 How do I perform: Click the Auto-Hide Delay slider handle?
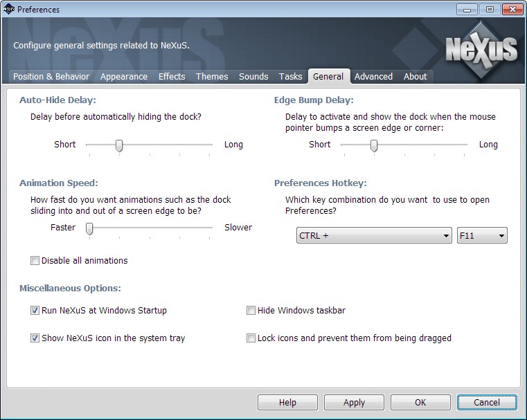click(119, 145)
